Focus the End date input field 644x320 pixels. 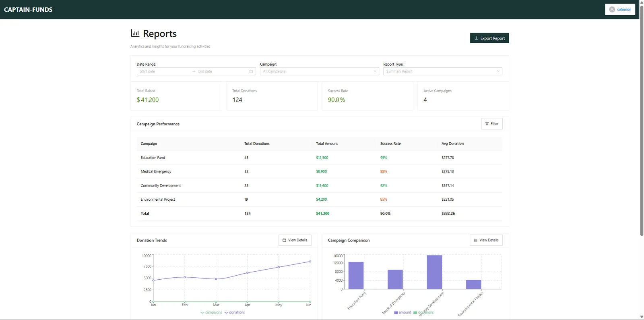[222, 71]
